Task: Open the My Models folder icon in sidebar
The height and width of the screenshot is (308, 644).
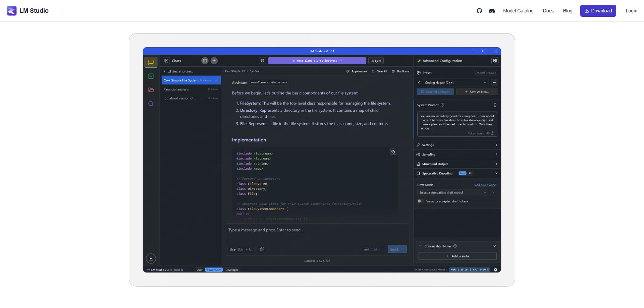Action: (x=151, y=90)
